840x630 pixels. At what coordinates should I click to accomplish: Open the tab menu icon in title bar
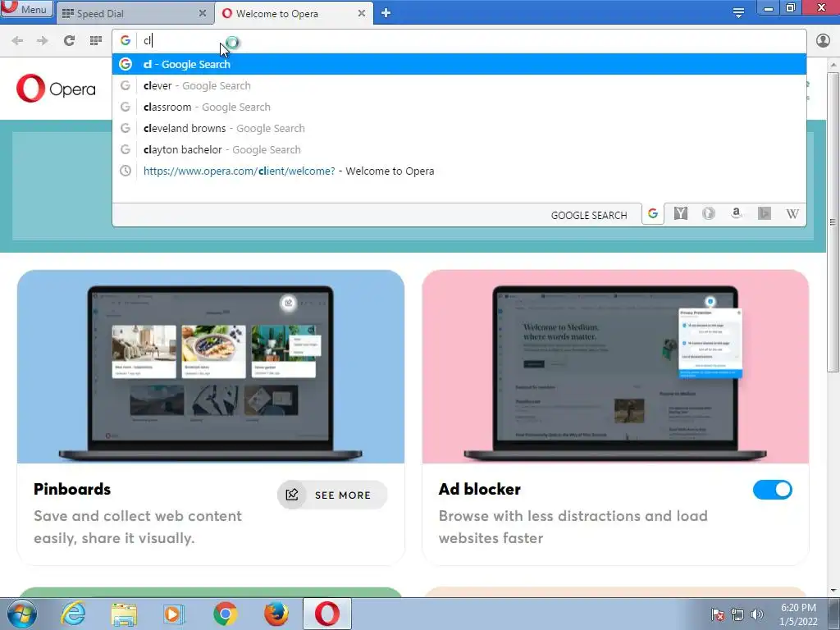click(739, 13)
